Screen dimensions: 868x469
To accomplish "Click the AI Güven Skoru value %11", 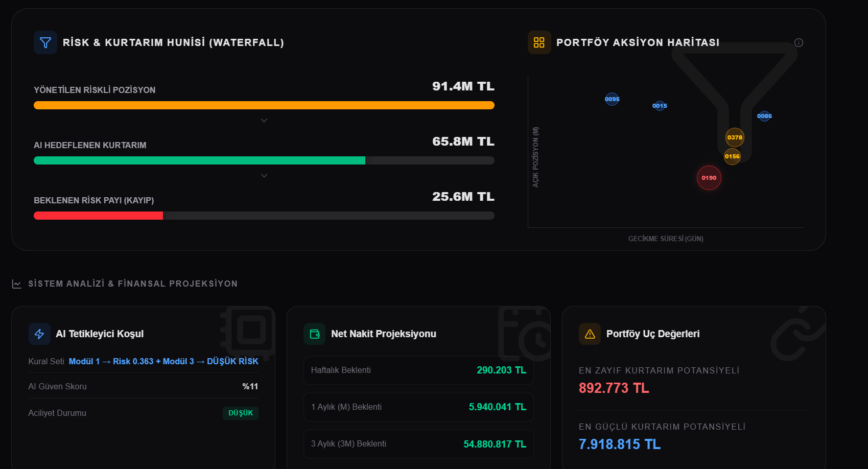I will 250,386.
